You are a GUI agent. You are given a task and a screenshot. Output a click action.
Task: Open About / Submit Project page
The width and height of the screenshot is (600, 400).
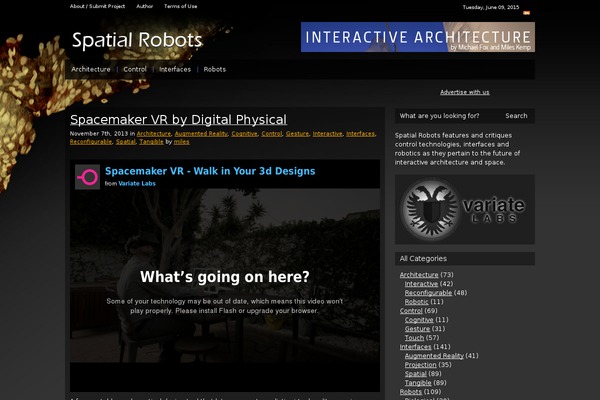click(97, 6)
